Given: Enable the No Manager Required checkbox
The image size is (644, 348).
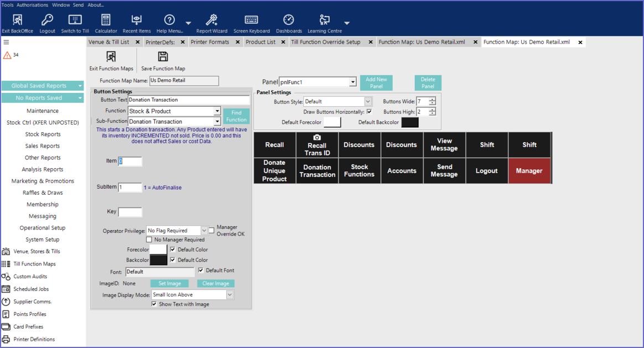Looking at the screenshot, I should pos(149,240).
